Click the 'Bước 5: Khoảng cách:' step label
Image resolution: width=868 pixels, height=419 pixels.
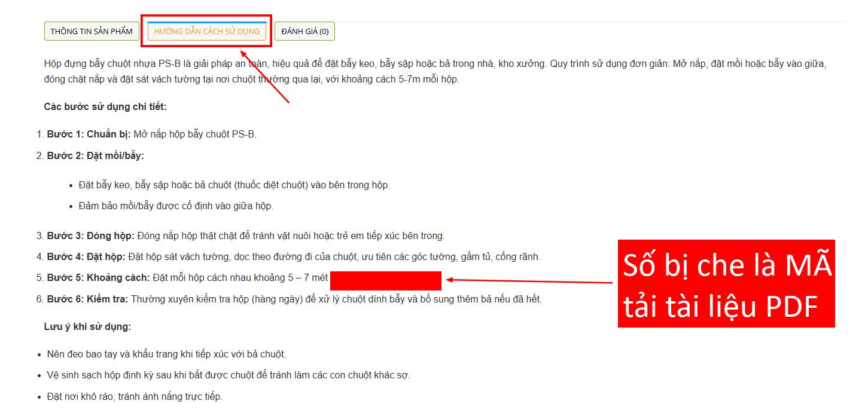pyautogui.click(x=99, y=278)
